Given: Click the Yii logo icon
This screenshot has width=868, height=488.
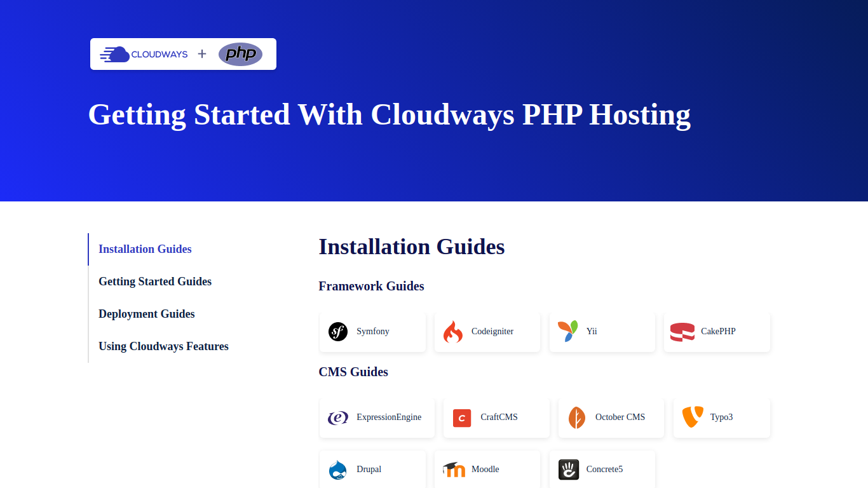Looking at the screenshot, I should (568, 332).
